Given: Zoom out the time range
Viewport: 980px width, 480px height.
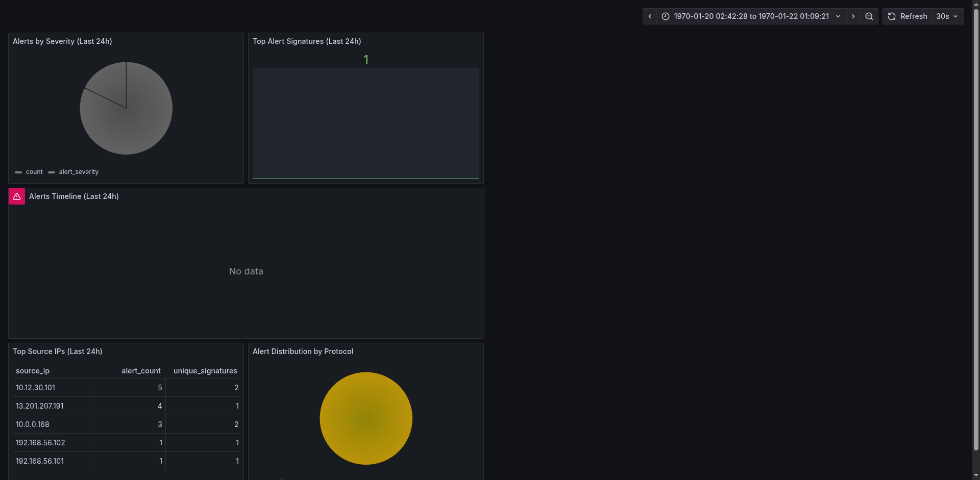Looking at the screenshot, I should coord(869,16).
